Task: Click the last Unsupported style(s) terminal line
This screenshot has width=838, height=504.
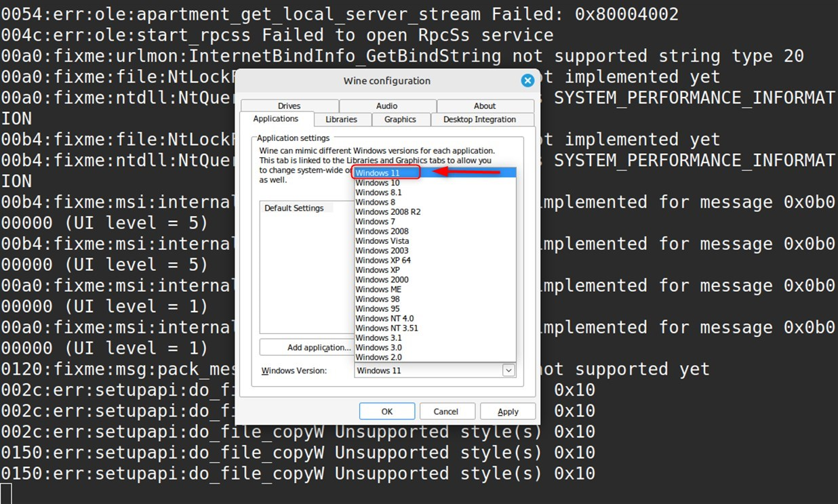Action: [298, 474]
